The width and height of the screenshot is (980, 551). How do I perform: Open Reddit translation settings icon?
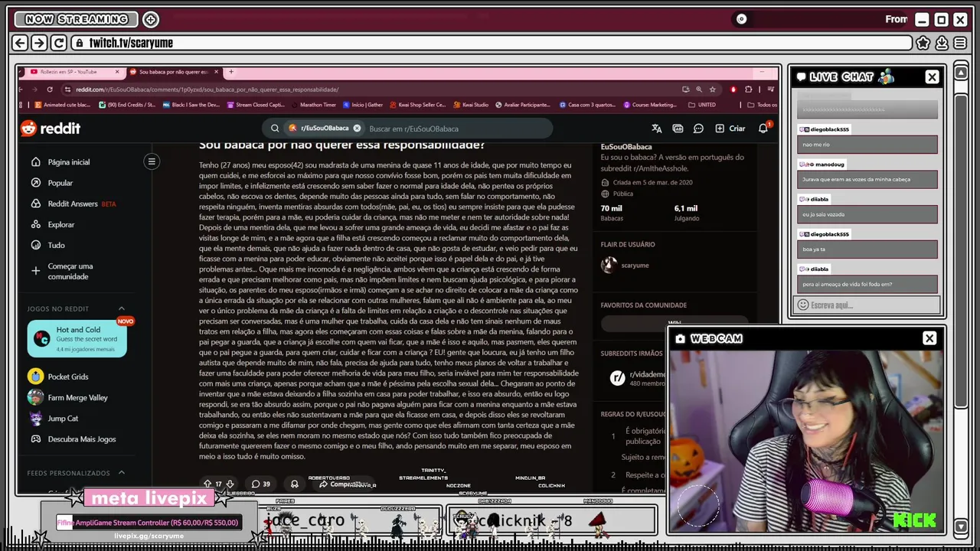[657, 129]
